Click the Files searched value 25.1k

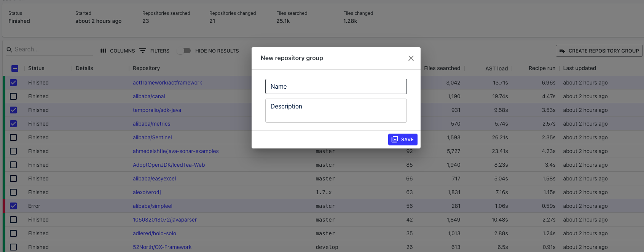[x=283, y=21]
